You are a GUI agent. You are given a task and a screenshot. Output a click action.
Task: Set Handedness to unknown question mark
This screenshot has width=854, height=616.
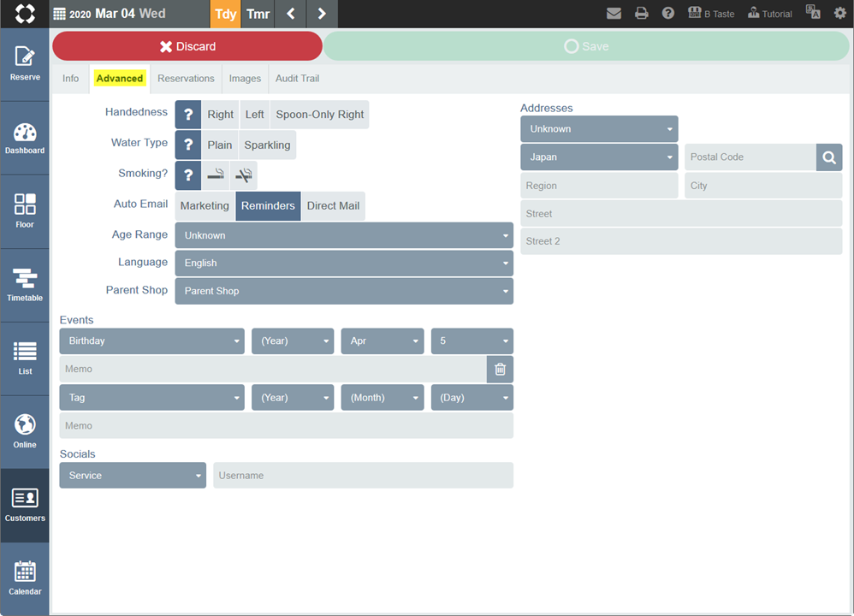click(x=188, y=115)
